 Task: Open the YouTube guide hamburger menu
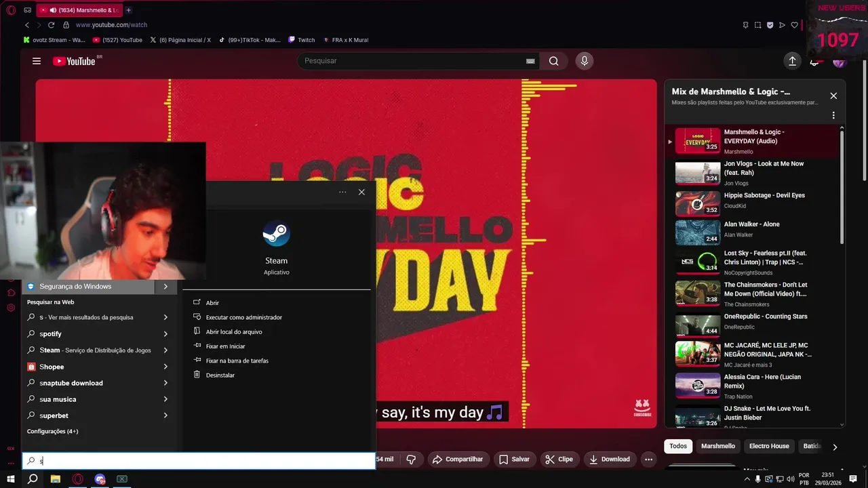click(x=37, y=61)
